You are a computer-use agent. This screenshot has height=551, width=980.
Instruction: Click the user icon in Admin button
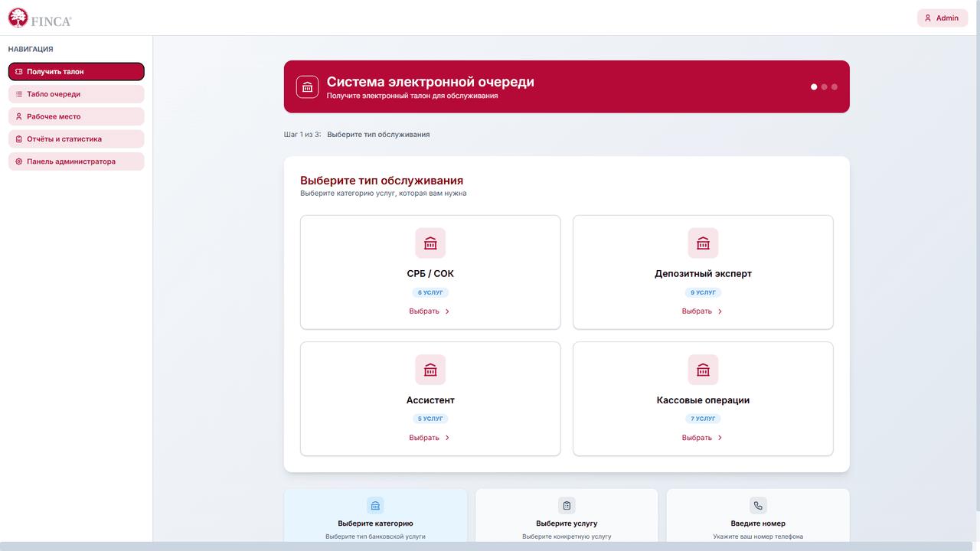[928, 18]
